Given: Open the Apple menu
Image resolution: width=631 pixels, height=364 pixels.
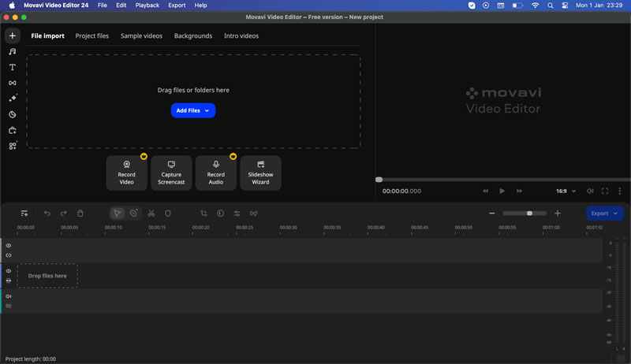Looking at the screenshot, I should click(12, 6).
